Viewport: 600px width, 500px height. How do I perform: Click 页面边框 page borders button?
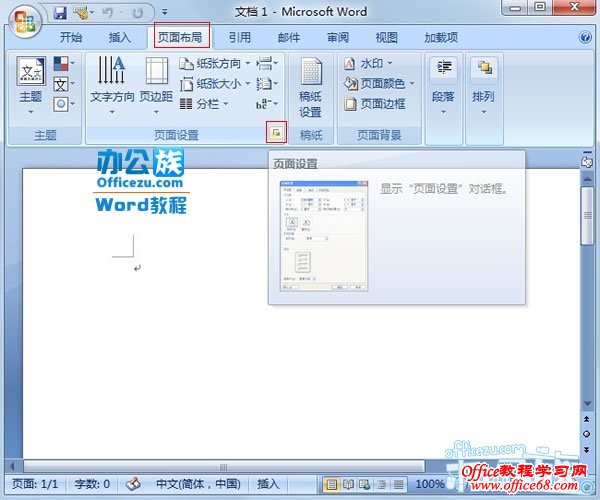[375, 104]
